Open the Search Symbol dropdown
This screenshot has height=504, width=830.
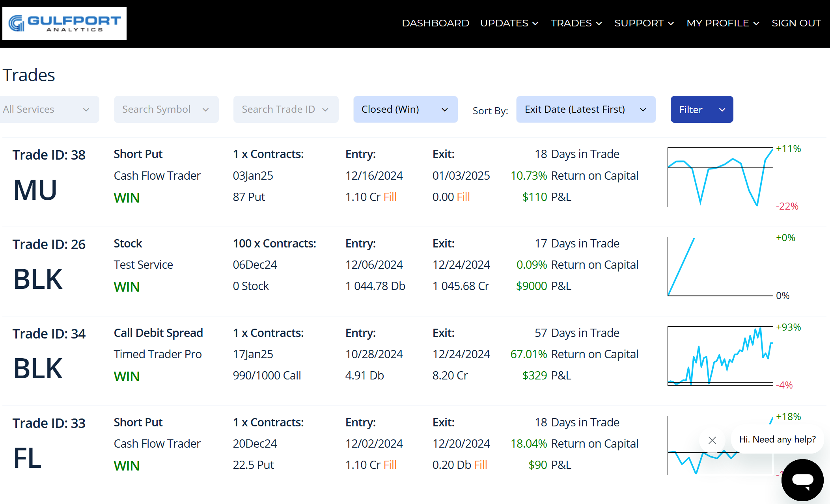click(166, 109)
